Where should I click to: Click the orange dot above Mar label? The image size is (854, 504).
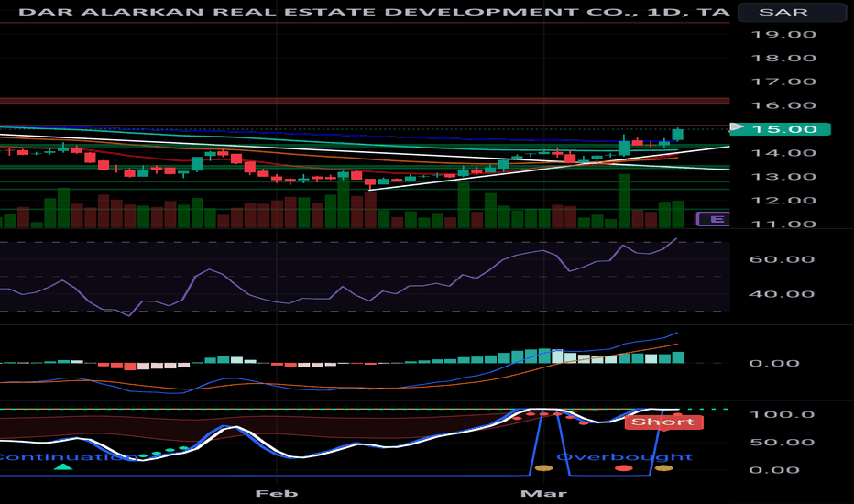pos(543,468)
